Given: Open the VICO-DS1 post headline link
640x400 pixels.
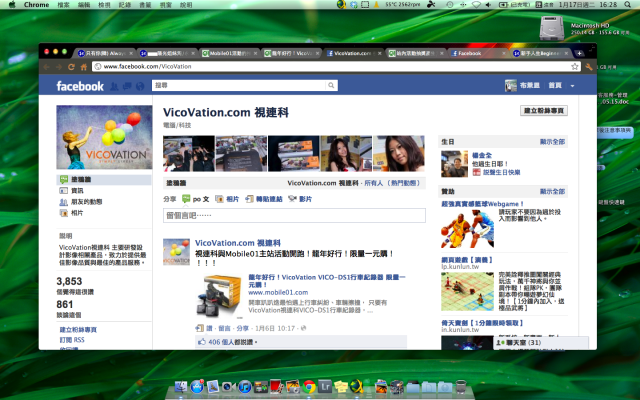Looking at the screenshot, I should [x=327, y=281].
